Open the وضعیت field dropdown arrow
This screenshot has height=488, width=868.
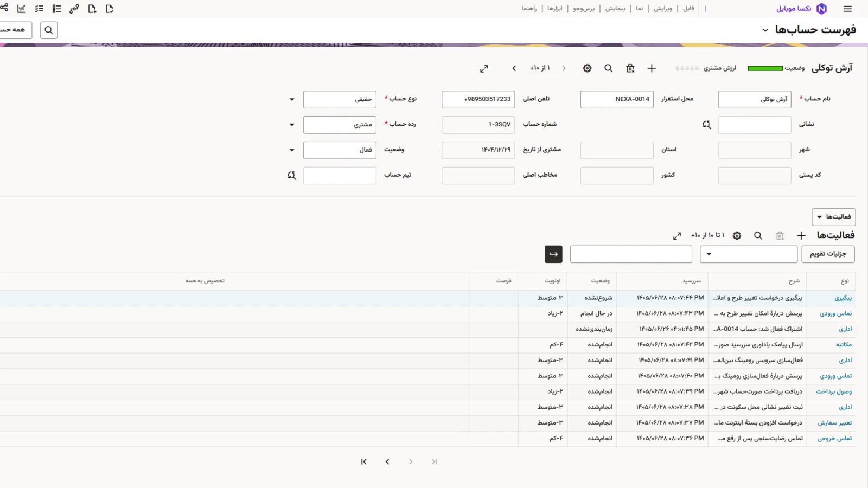click(292, 150)
